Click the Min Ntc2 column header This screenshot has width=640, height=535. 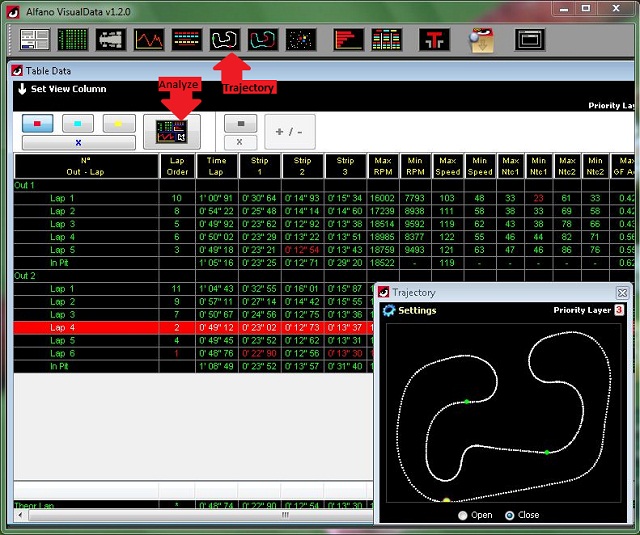coord(595,166)
